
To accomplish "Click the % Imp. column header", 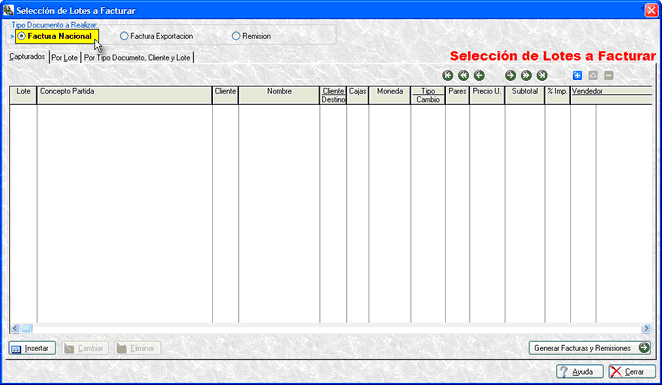I will point(557,95).
